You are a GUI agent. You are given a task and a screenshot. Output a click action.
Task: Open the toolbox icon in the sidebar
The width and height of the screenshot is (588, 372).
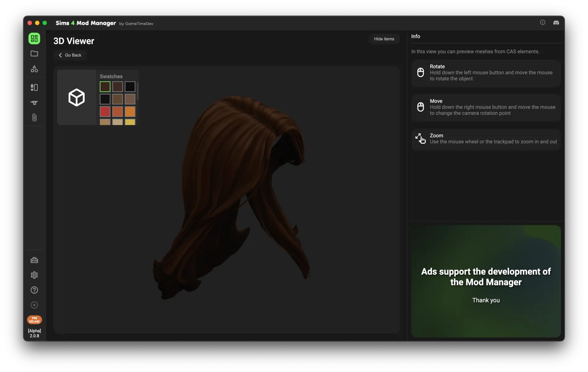point(34,260)
